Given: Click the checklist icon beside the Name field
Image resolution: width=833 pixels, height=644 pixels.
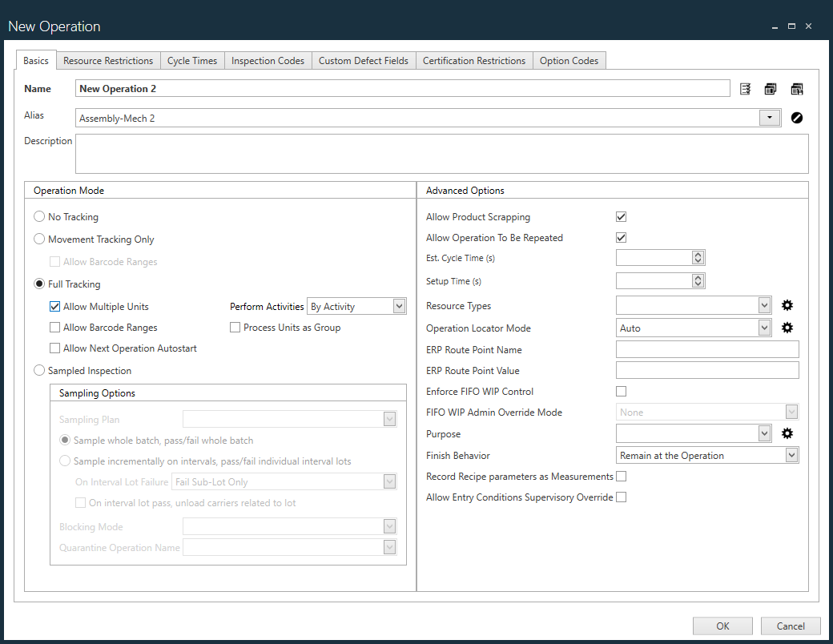Looking at the screenshot, I should 746,88.
